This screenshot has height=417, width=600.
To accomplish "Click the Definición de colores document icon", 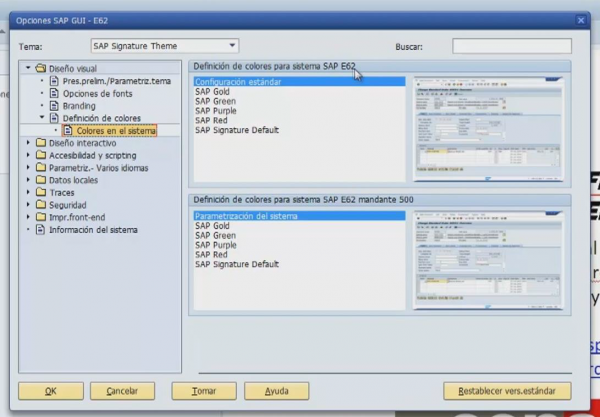I will click(54, 118).
